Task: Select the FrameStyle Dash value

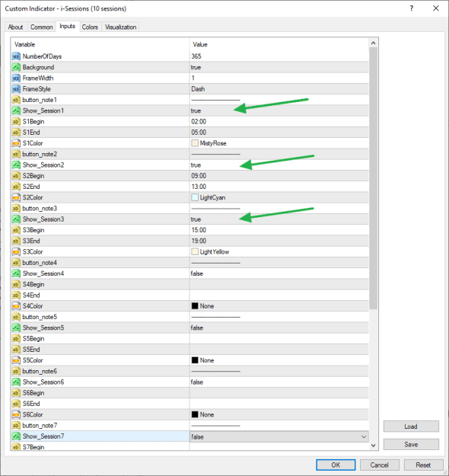Action: [x=279, y=89]
